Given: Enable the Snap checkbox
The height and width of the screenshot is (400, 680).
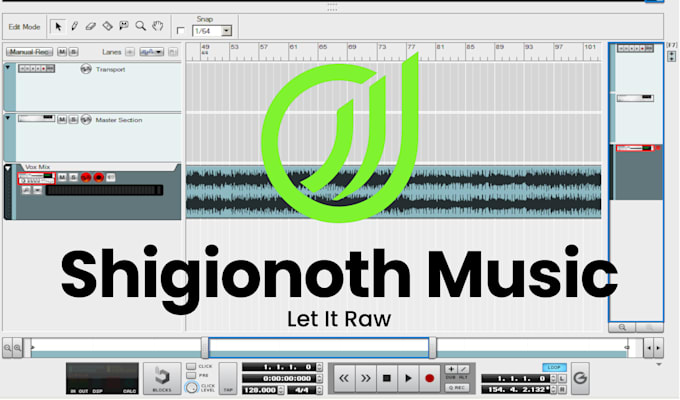Looking at the screenshot, I should click(x=180, y=31).
